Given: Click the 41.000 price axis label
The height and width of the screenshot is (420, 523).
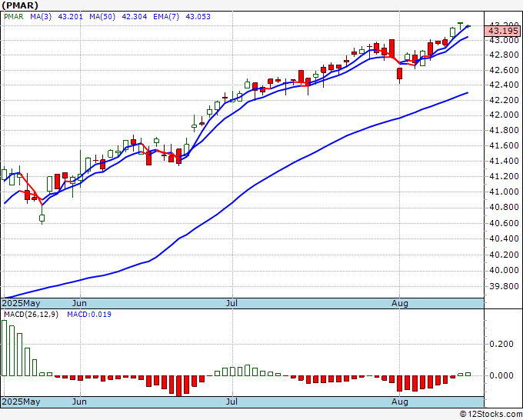Looking at the screenshot, I should [x=504, y=192].
